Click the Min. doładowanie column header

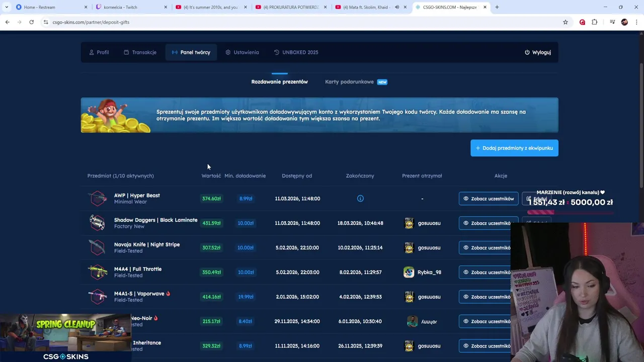tap(245, 176)
